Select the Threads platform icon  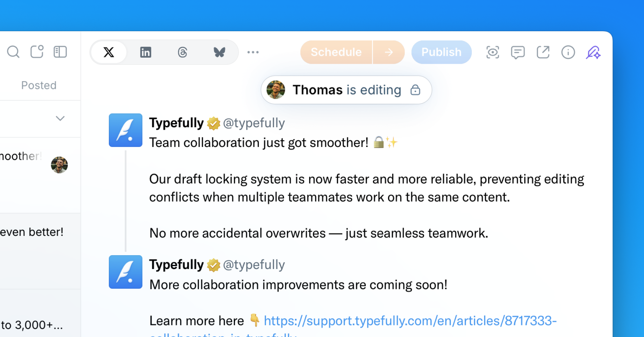coord(182,52)
